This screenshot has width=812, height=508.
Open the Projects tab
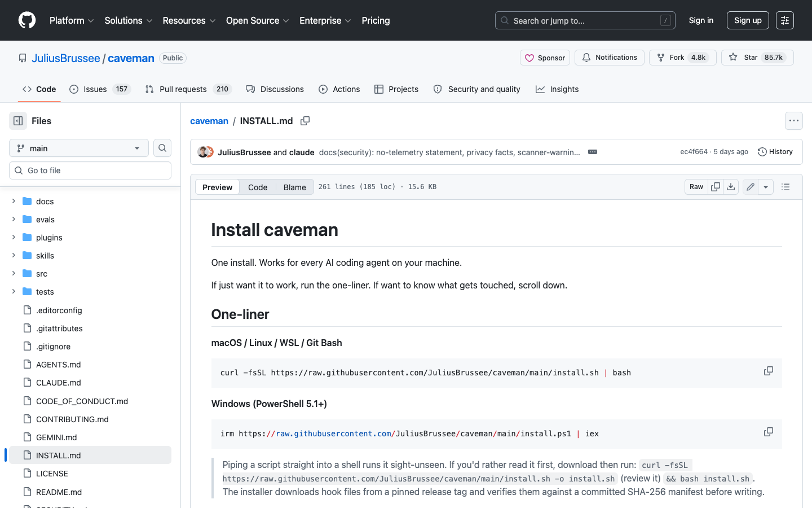[x=396, y=89]
